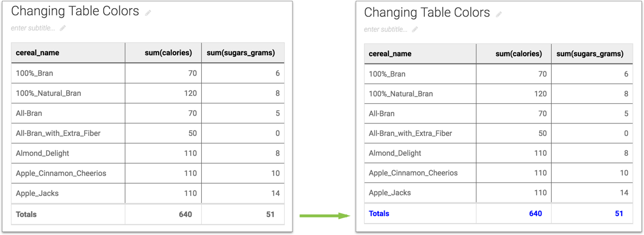Screen dimensions: 644x235
Task: Click sum(sugars_grams) header in left table
Action: (x=240, y=53)
